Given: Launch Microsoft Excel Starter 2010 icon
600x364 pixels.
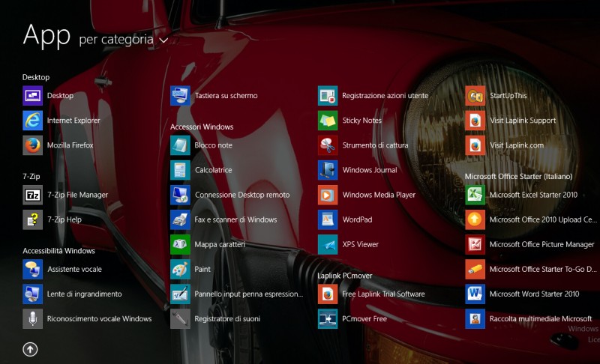Looking at the screenshot, I should tap(475, 195).
